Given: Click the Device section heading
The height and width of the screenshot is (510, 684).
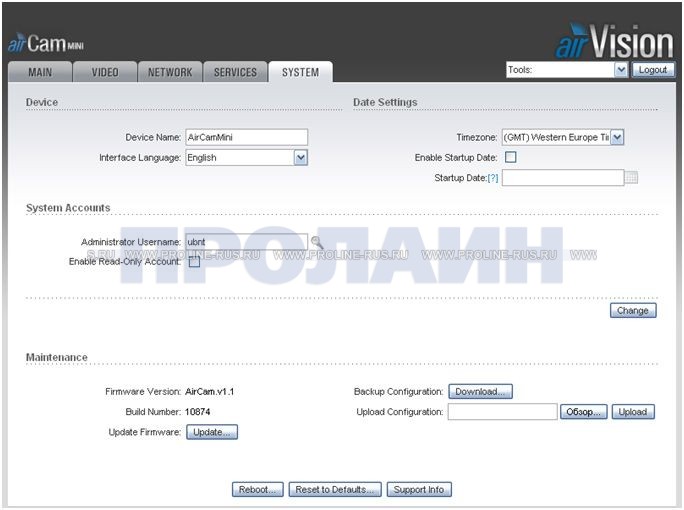Looking at the screenshot, I should [x=42, y=102].
